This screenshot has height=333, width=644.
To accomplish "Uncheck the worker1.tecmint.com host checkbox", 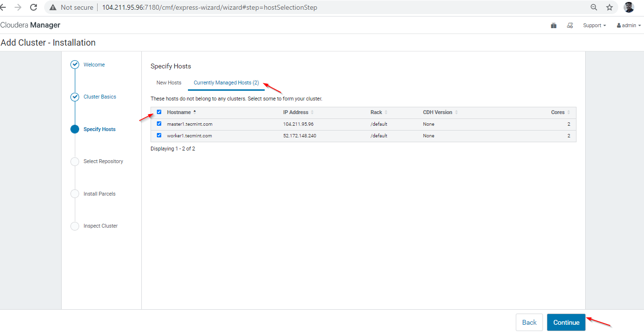I will (x=159, y=135).
